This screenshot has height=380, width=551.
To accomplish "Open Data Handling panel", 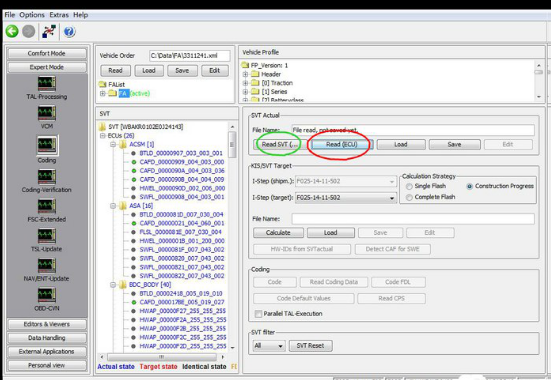I will point(47,338).
